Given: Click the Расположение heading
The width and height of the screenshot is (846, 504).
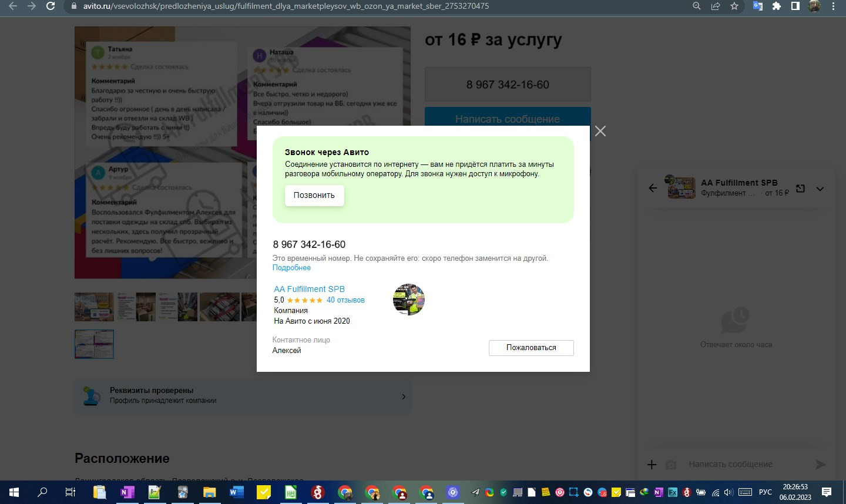Looking at the screenshot, I should (x=122, y=458).
